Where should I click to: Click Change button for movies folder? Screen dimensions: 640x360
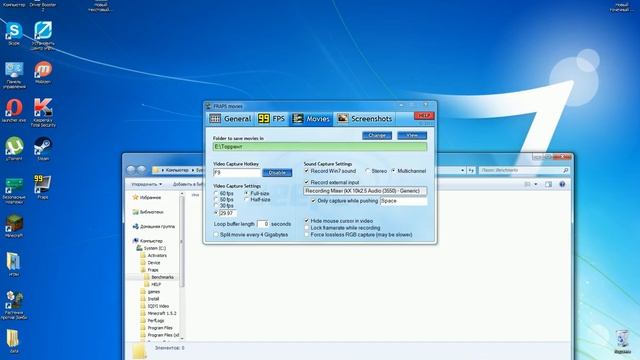(x=377, y=136)
